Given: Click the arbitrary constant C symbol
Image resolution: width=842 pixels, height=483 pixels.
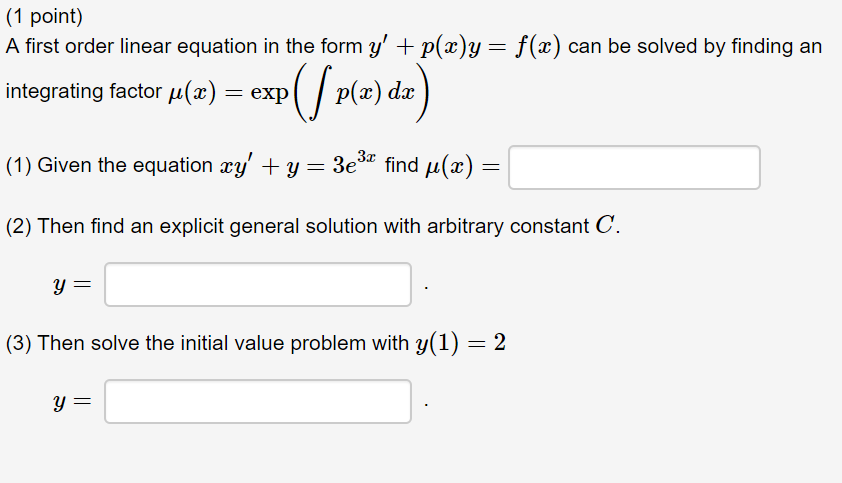Looking at the screenshot, I should click(605, 226).
